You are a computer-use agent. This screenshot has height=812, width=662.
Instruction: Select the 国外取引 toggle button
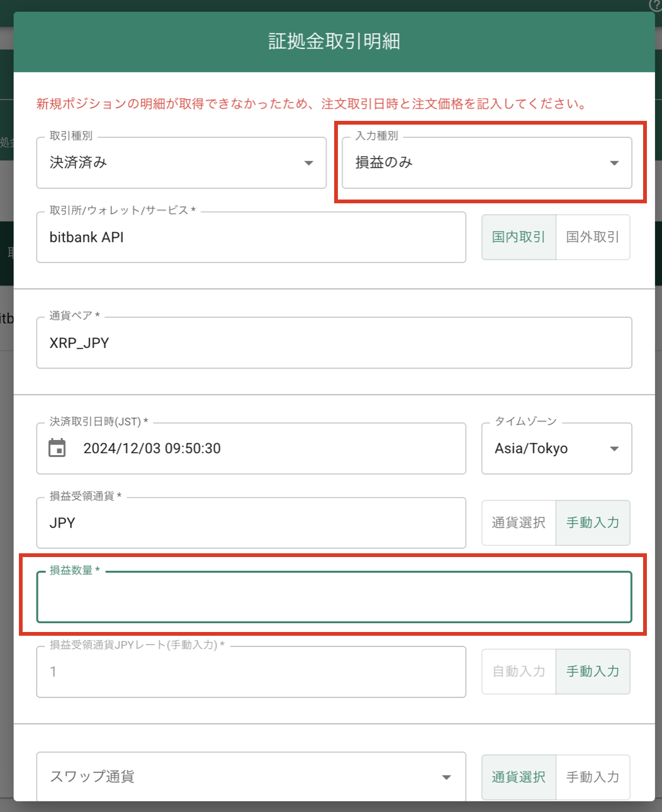[593, 237]
